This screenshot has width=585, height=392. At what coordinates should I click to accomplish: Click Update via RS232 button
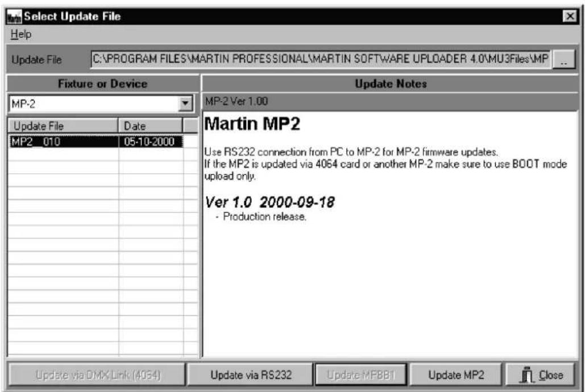coord(251,375)
